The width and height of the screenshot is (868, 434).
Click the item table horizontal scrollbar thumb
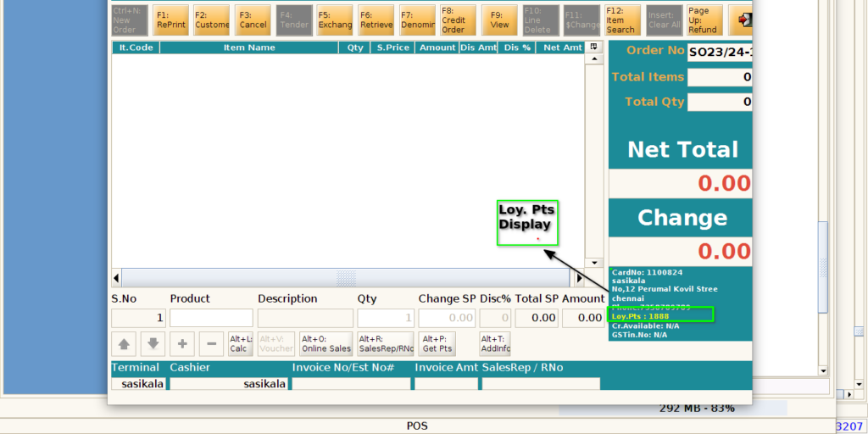click(346, 277)
